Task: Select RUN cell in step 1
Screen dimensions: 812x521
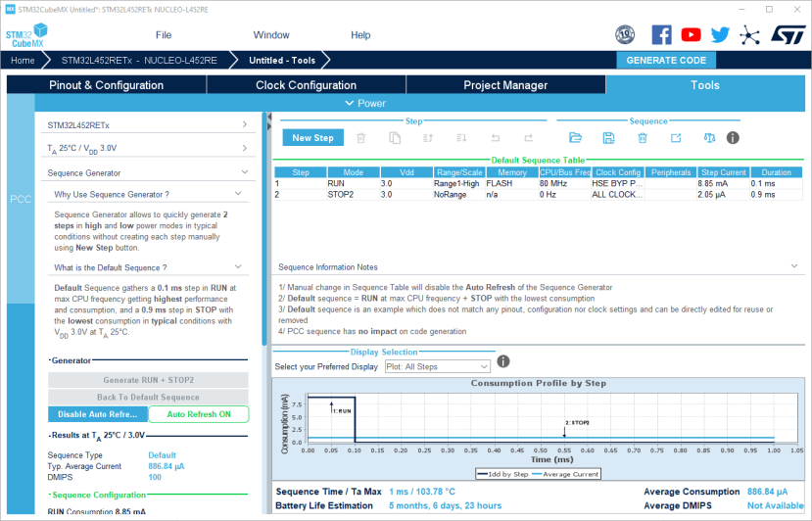Action: coord(354,183)
